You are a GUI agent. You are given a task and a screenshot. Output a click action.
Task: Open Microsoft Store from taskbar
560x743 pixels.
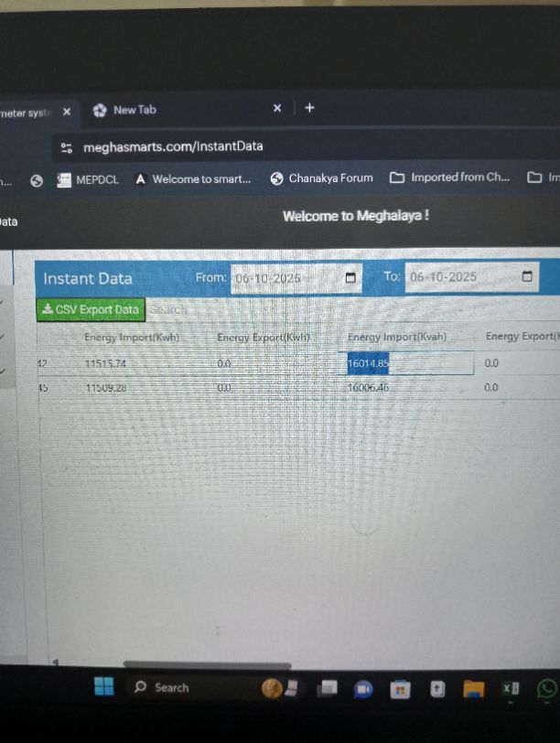[401, 689]
